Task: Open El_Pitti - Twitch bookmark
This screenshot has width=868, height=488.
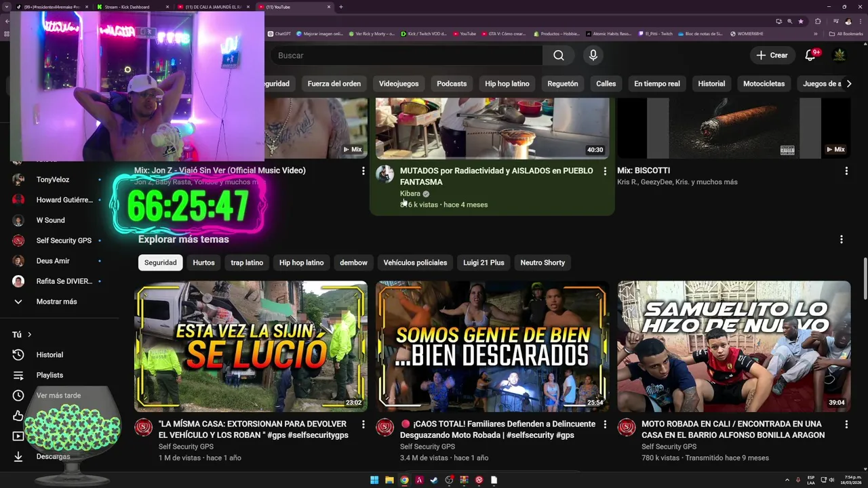Action: tap(655, 33)
